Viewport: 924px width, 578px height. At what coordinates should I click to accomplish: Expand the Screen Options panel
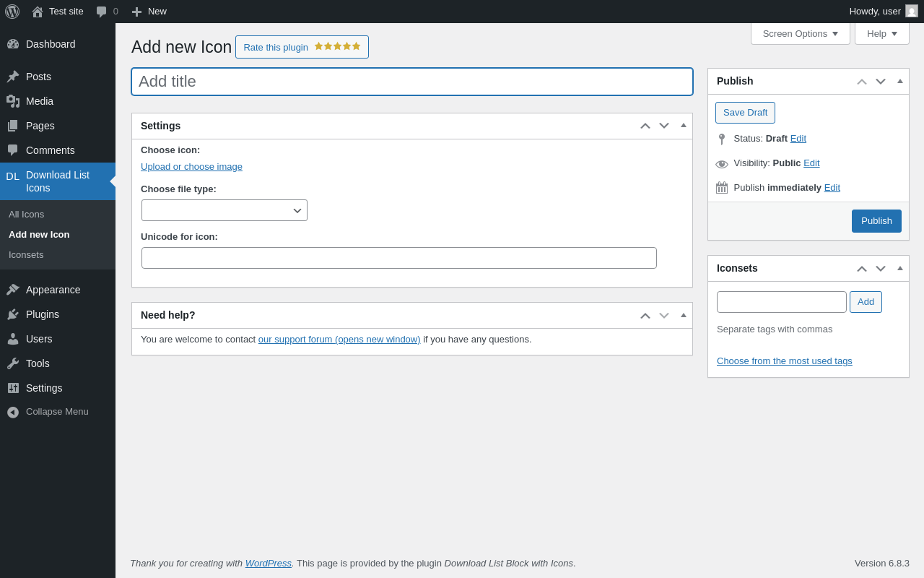pos(800,34)
